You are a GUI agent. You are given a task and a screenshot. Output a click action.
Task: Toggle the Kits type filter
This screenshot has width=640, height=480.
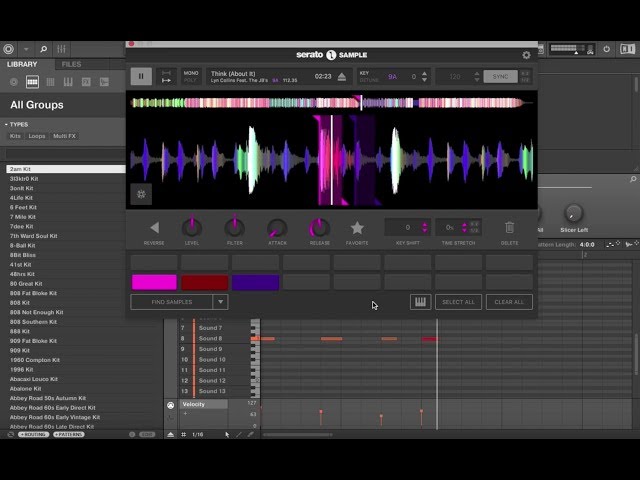tap(15, 136)
